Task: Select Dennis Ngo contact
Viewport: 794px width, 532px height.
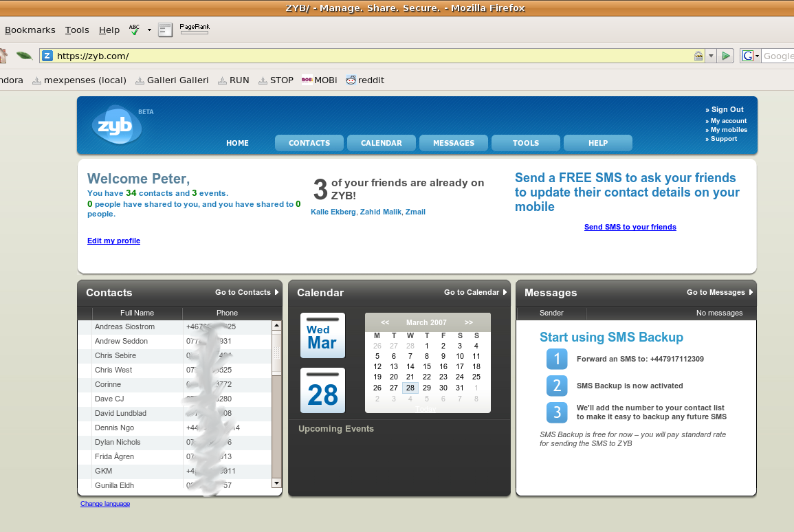Action: pyautogui.click(x=175, y=428)
